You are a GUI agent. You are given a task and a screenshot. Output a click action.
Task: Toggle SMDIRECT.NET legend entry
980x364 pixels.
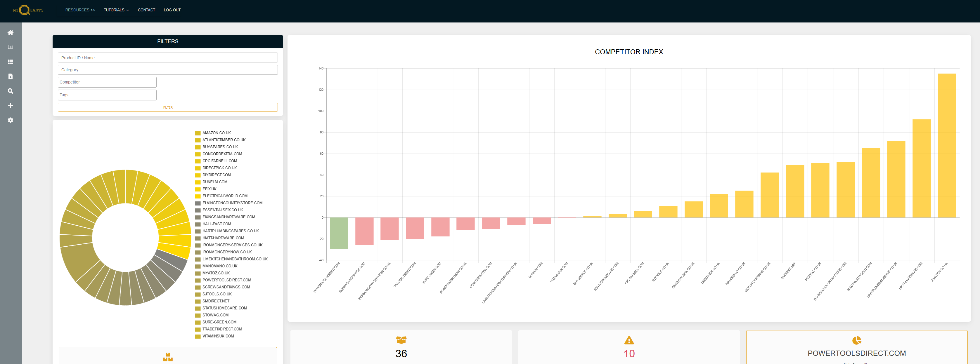[212, 301]
